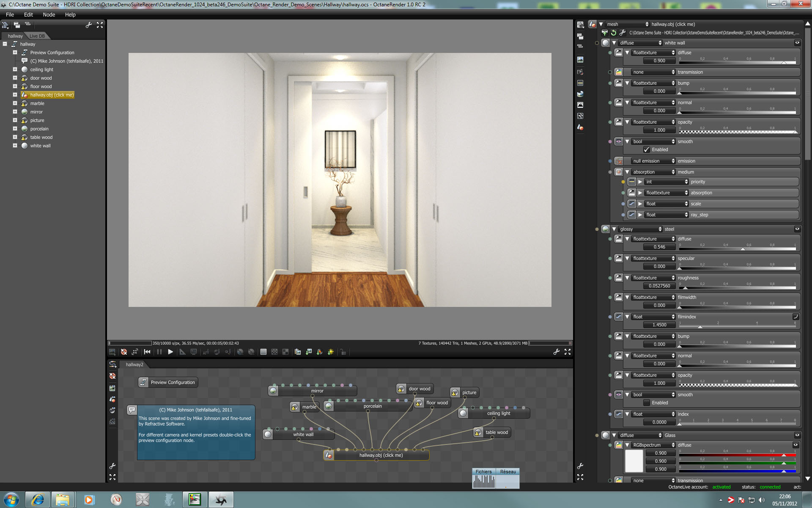Click the render play button
The width and height of the screenshot is (812, 508).
[170, 352]
